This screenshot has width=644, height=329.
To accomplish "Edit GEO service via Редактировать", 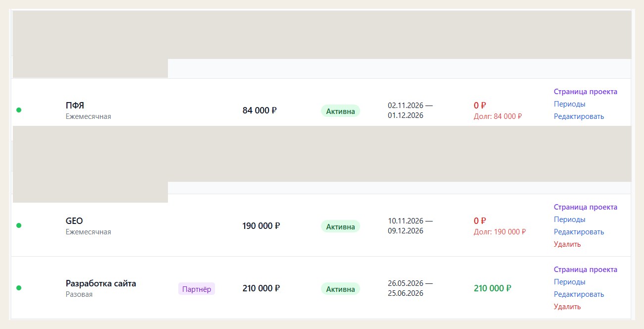I will coord(579,232).
